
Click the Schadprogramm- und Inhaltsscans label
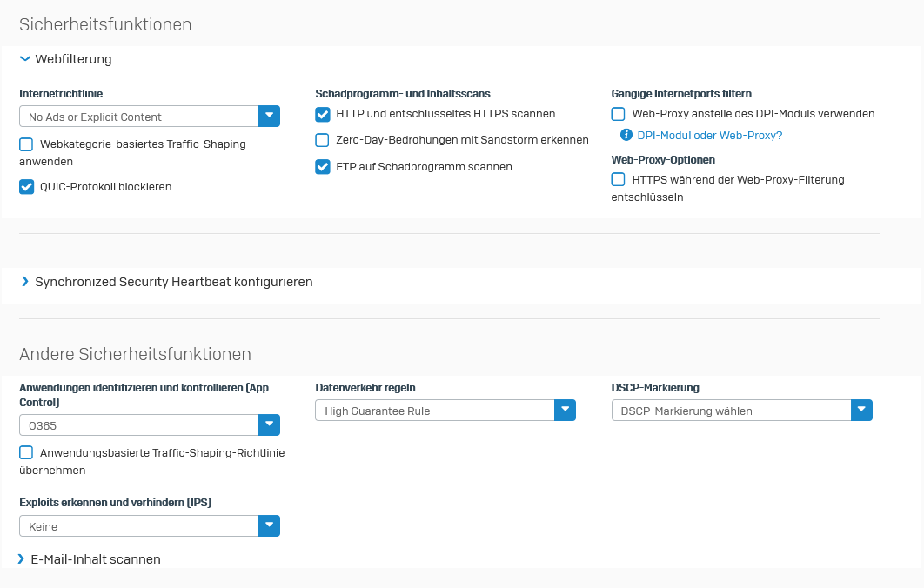403,94
